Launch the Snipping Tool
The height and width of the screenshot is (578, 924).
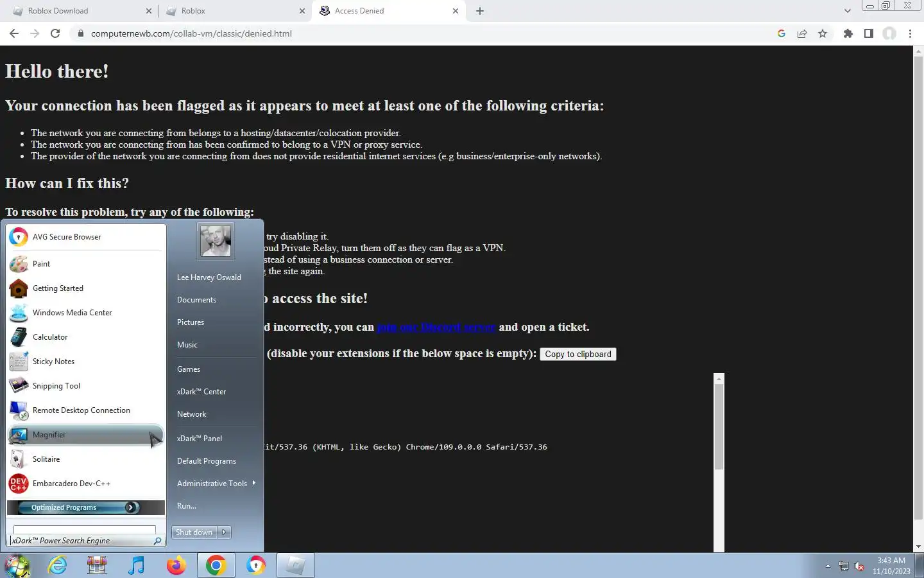click(86, 386)
